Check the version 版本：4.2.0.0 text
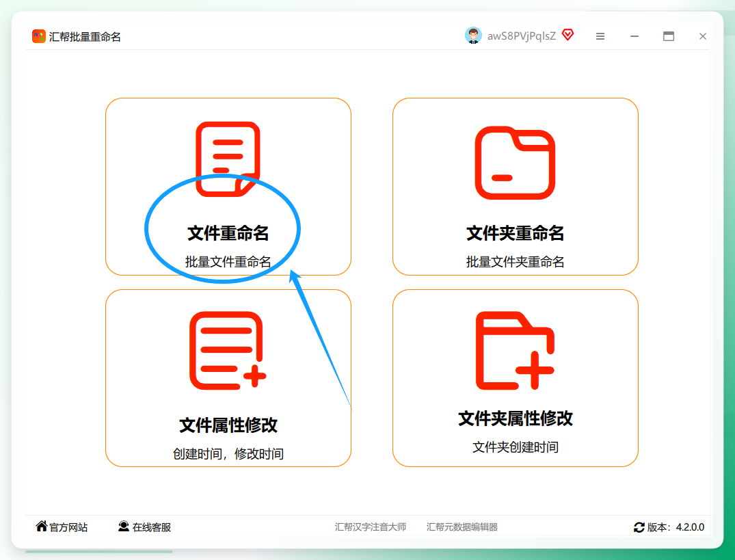Screen dimensions: 735x560 tap(676, 527)
